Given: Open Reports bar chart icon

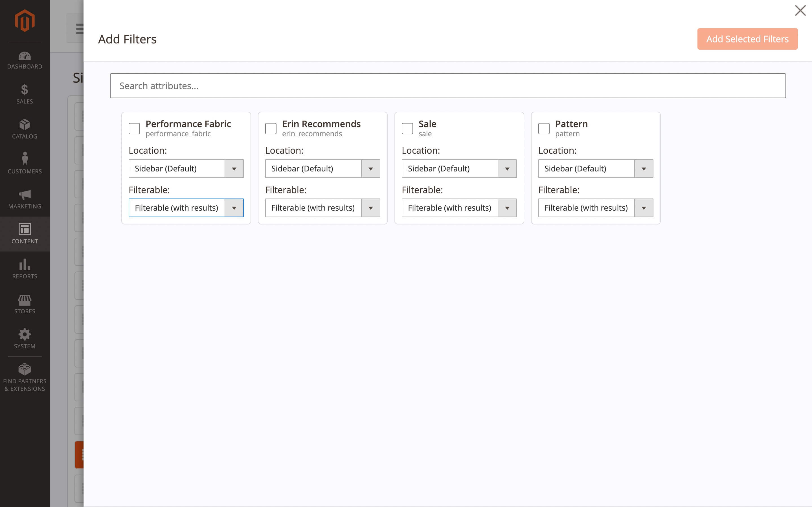Looking at the screenshot, I should pyautogui.click(x=25, y=264).
